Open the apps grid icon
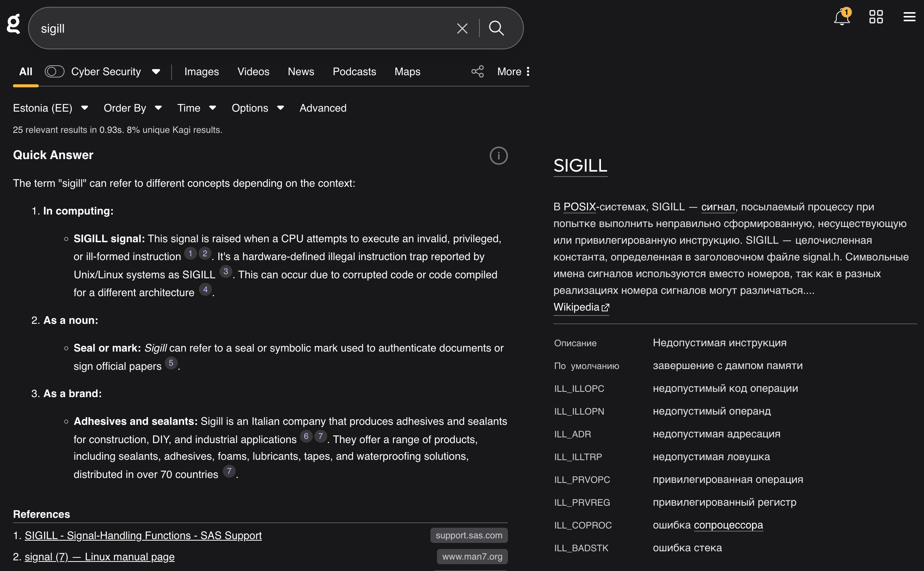Screen dimensions: 924x571 tap(876, 17)
